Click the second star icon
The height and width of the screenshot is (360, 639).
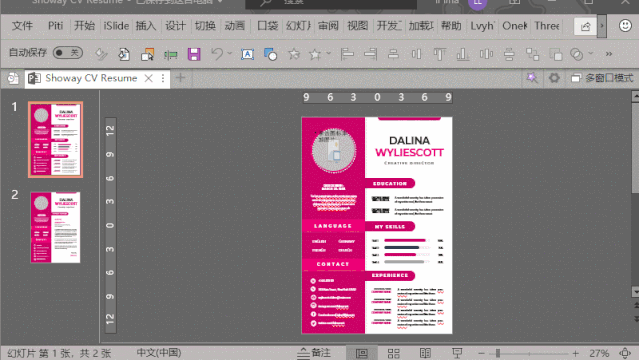(x=315, y=54)
